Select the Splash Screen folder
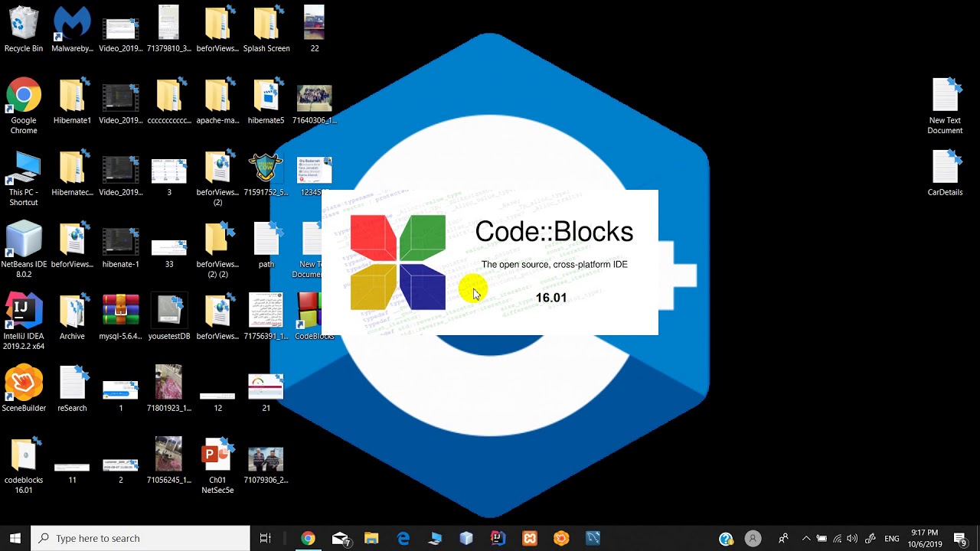The height and width of the screenshot is (551, 980). 266,29
